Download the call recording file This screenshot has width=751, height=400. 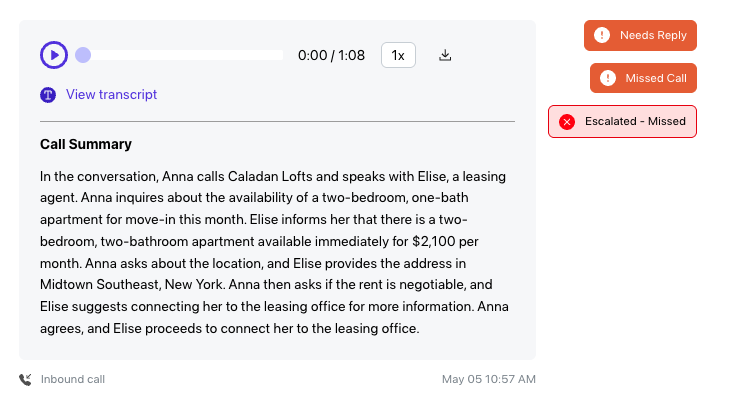point(445,55)
